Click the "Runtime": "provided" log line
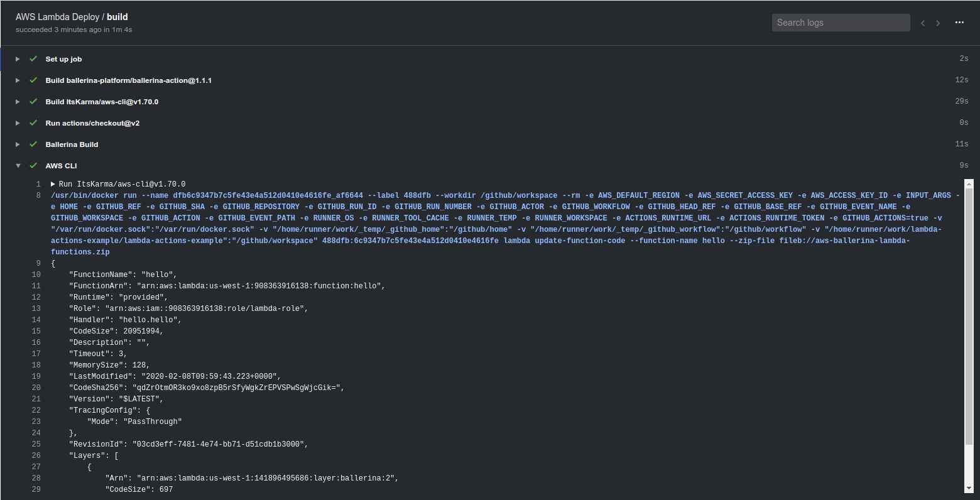The width and height of the screenshot is (980, 500). 119,297
